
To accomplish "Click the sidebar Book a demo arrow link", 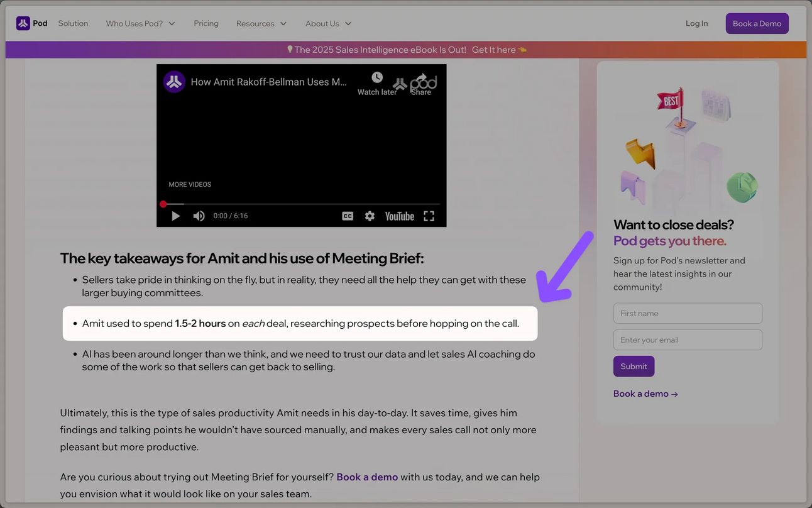I will (645, 394).
